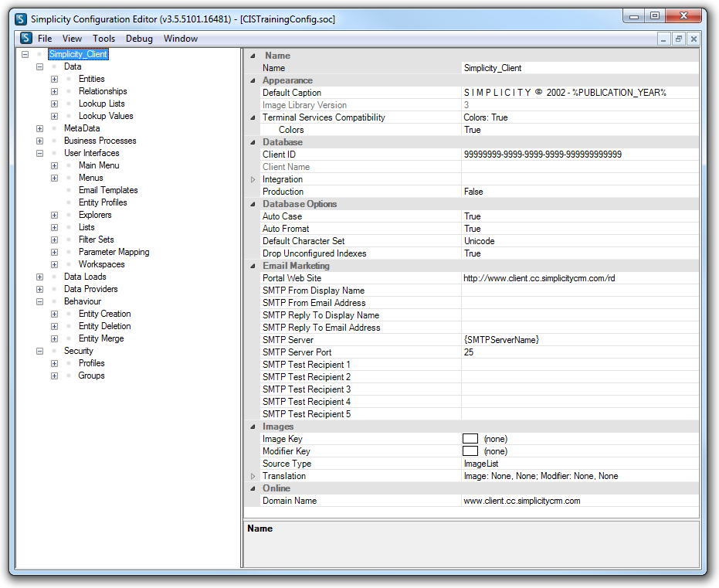Expand the Workspaces tree node

[55, 265]
